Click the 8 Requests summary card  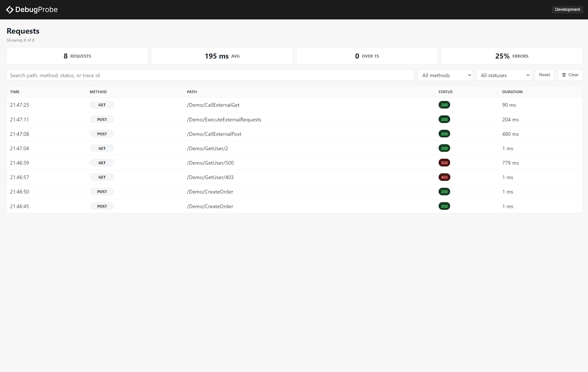pos(77,56)
